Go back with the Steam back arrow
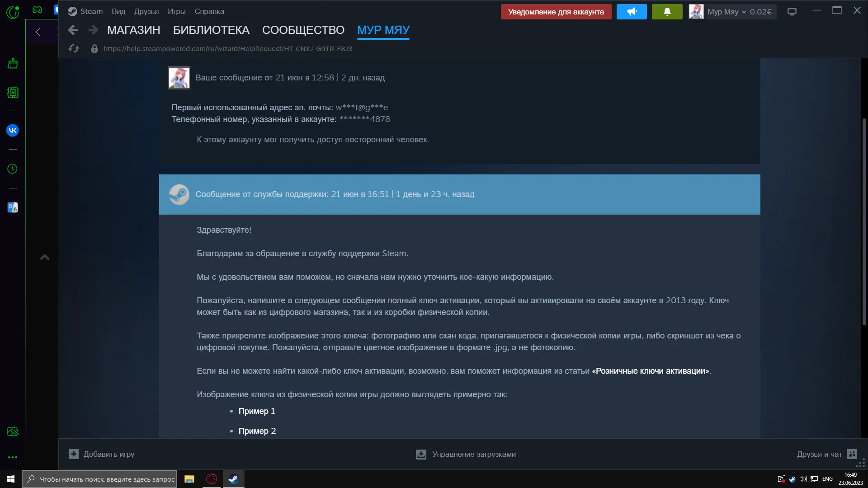Image resolution: width=868 pixels, height=488 pixels. point(73,30)
